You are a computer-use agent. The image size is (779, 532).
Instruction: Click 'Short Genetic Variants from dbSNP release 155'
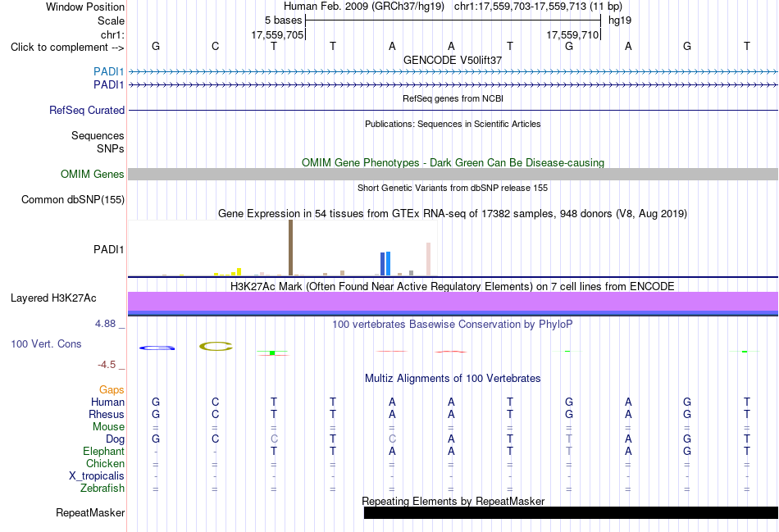point(453,188)
